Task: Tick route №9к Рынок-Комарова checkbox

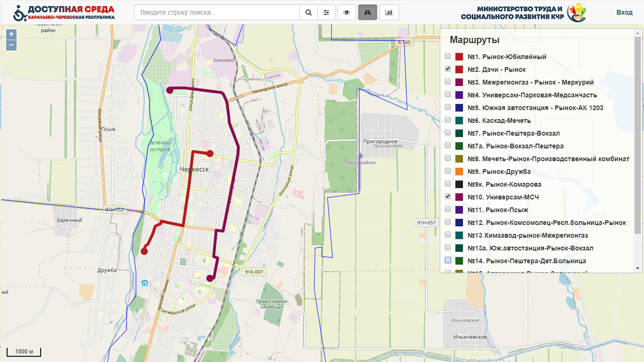Action: point(448,184)
